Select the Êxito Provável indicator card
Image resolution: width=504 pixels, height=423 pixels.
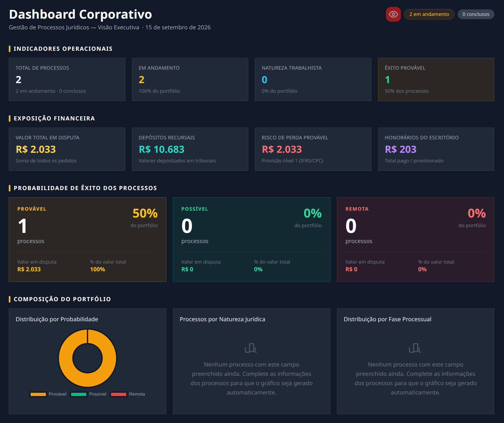click(x=436, y=80)
